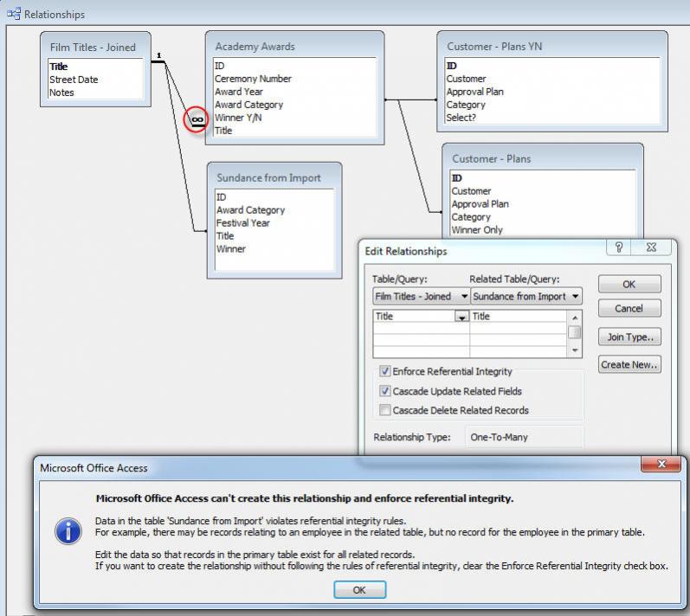Uncheck Cascade Update Related Fields
The image size is (690, 616).
(x=385, y=391)
